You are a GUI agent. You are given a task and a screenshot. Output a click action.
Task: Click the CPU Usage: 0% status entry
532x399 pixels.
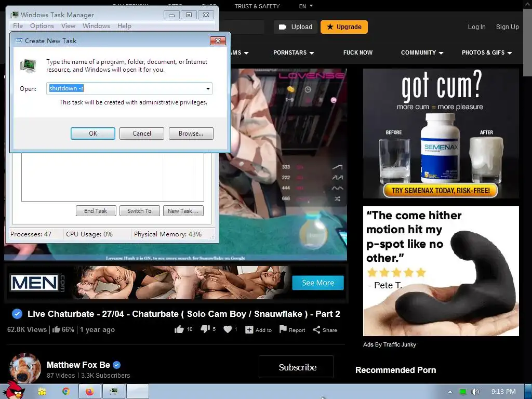tap(89, 234)
